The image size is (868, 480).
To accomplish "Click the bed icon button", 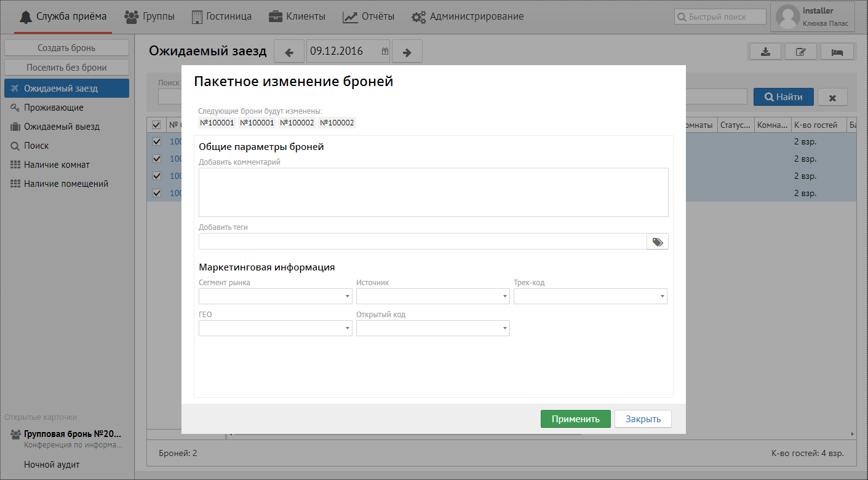I will [837, 52].
